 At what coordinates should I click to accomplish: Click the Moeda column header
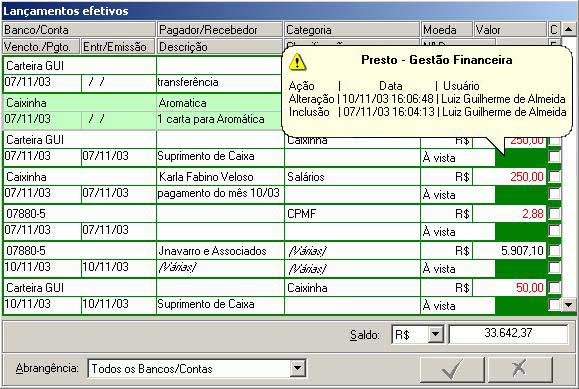(x=447, y=30)
